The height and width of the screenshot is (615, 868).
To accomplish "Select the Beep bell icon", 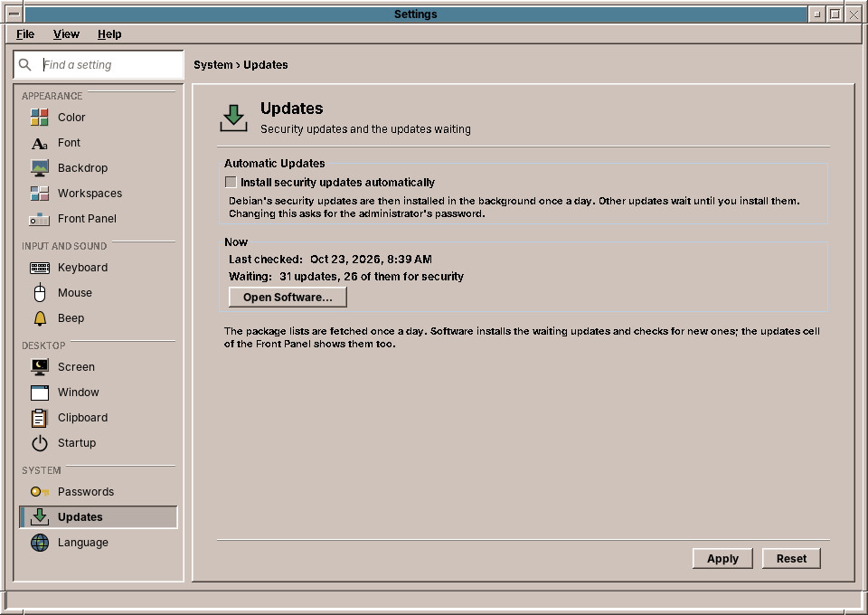I will [39, 318].
